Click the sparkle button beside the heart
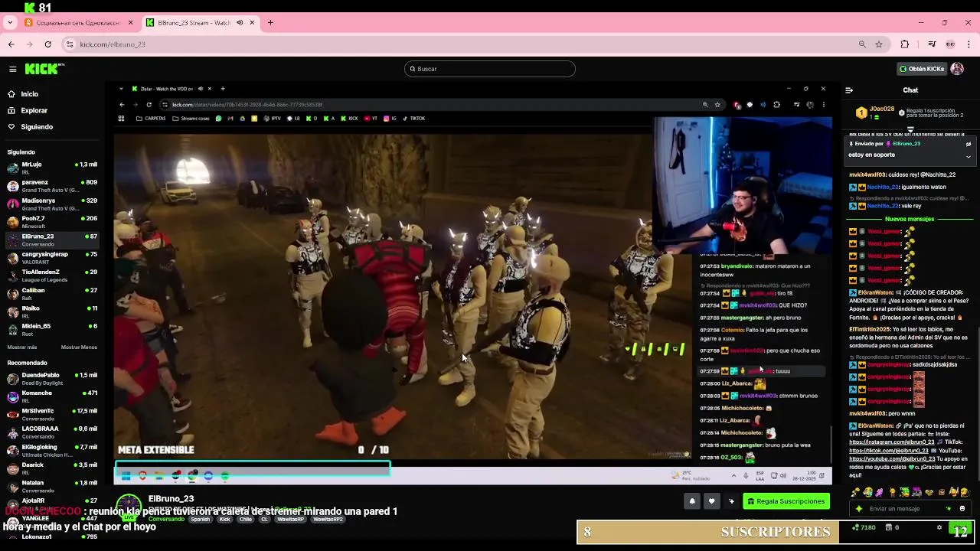The height and width of the screenshot is (551, 980). pyautogui.click(x=731, y=501)
